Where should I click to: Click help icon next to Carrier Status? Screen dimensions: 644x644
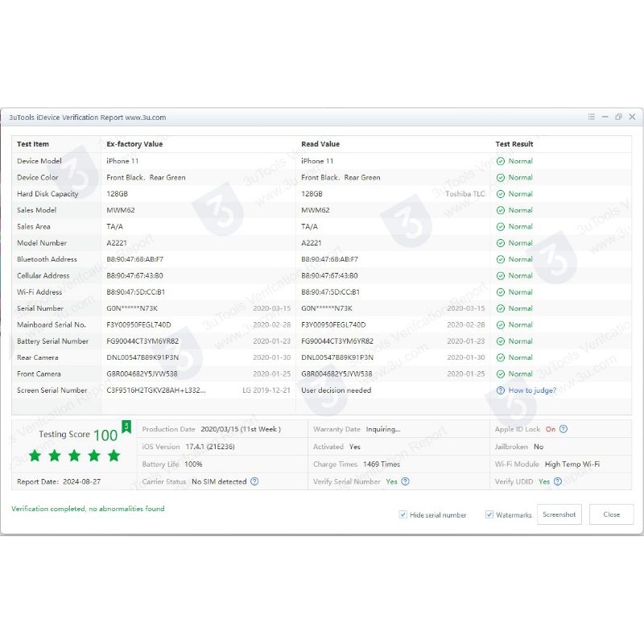point(254,481)
